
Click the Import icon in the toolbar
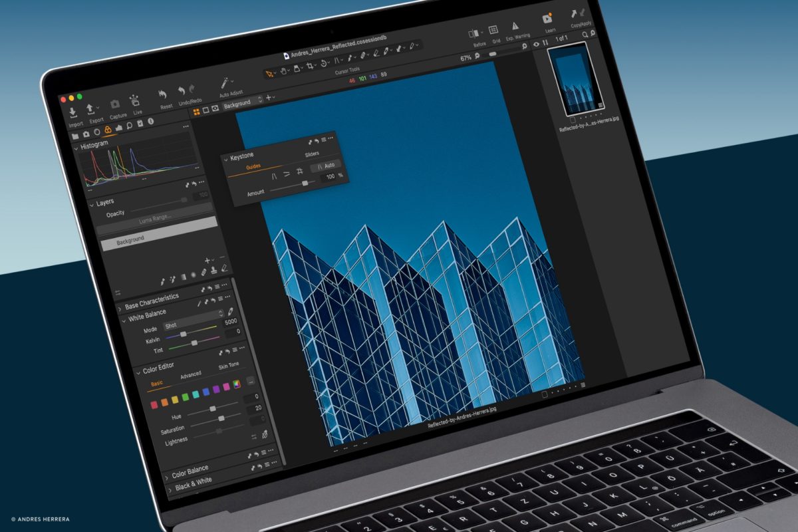pyautogui.click(x=72, y=113)
